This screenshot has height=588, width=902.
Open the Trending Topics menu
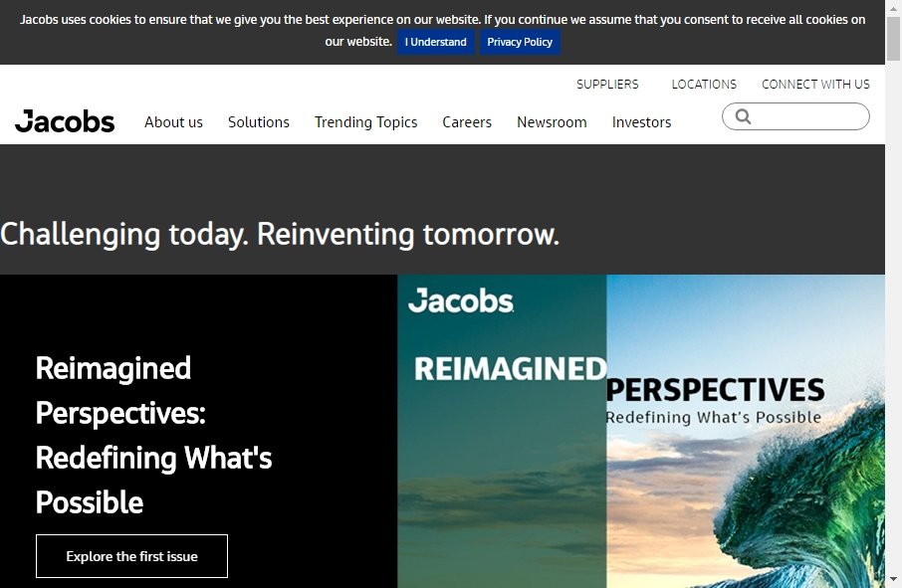365,122
